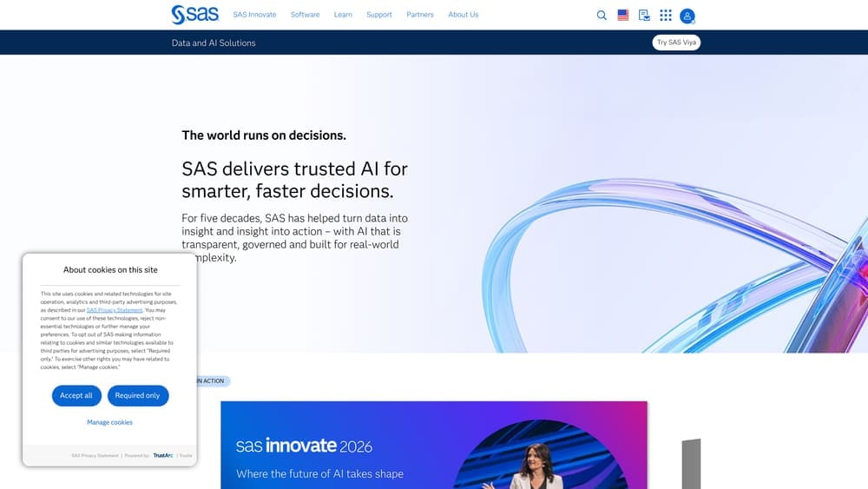Open the grid apps menu icon
Screen dimensions: 868x489
click(x=666, y=16)
